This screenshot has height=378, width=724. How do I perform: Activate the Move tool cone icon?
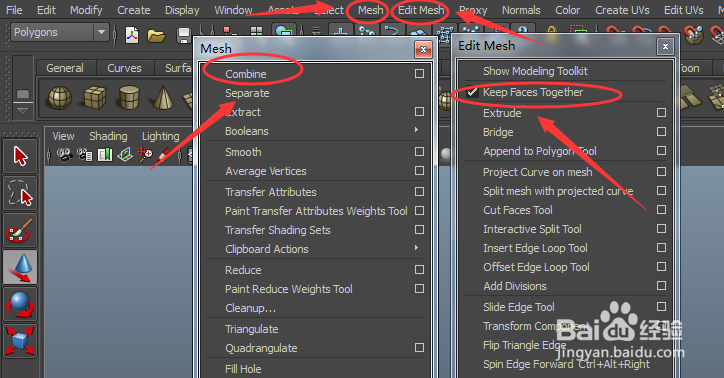(x=20, y=267)
